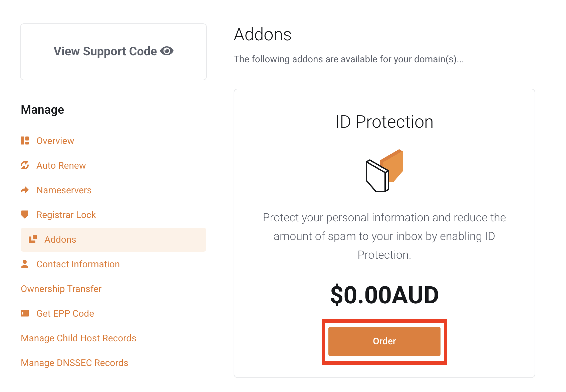Open the Ownership Transfer page

(x=61, y=289)
